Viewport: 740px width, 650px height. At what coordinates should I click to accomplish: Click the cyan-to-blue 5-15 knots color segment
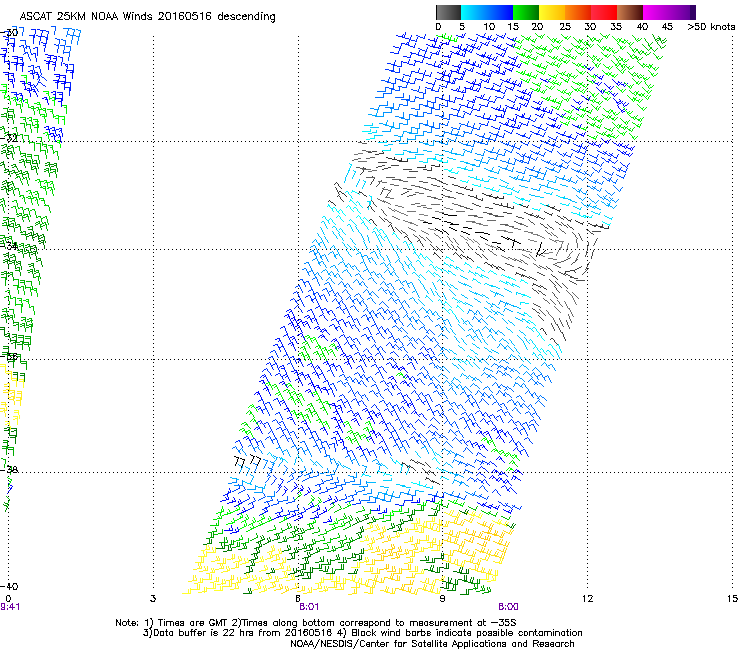coord(487,12)
